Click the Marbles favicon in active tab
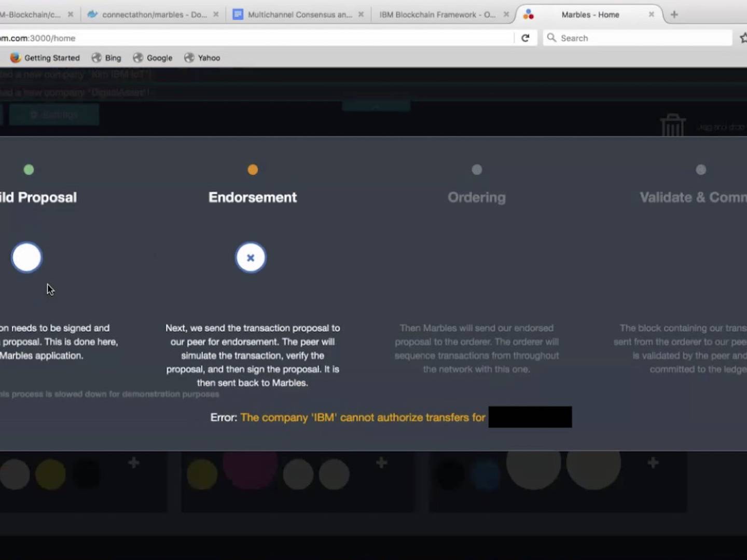Image resolution: width=747 pixels, height=560 pixels. (528, 15)
